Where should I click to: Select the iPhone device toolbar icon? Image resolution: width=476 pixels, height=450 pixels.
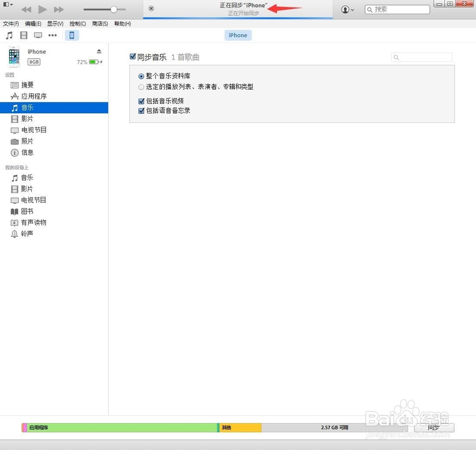coord(72,35)
